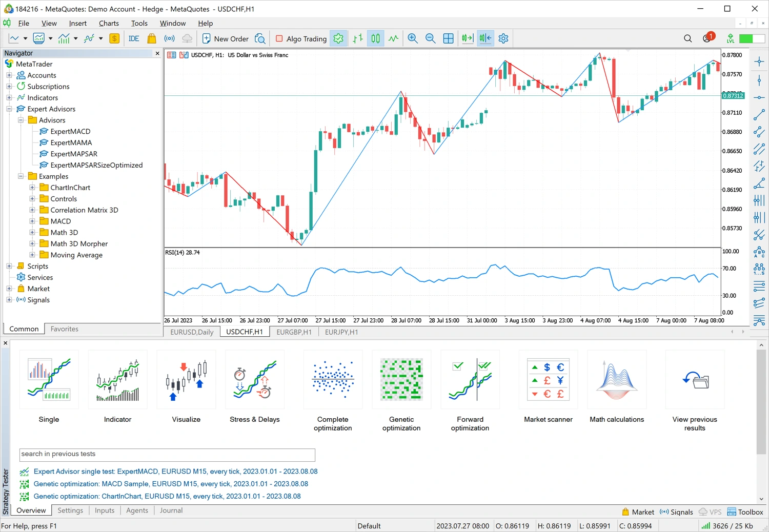The image size is (769, 532).
Task: Open the Toolbox button in status bar
Action: pyautogui.click(x=745, y=512)
